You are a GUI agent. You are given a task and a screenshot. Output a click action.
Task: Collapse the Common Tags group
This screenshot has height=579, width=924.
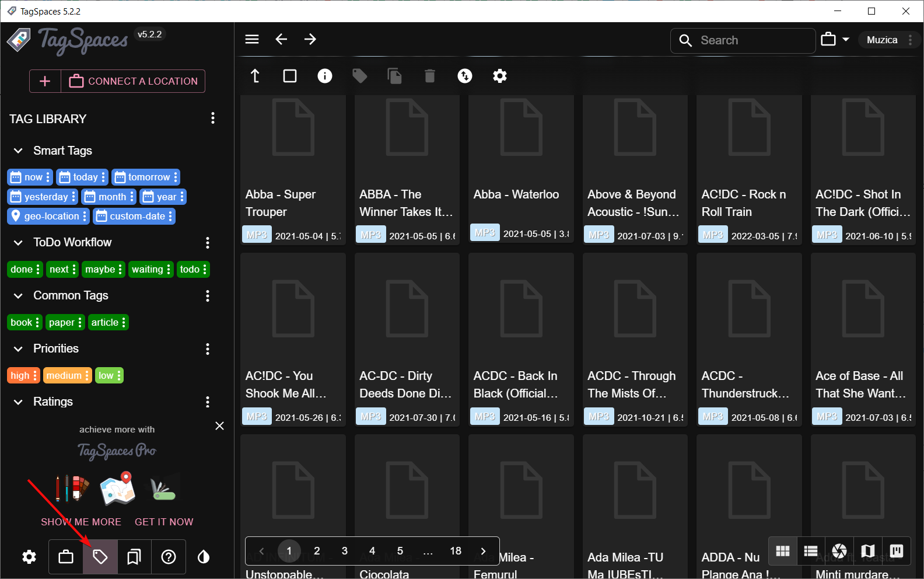18,295
